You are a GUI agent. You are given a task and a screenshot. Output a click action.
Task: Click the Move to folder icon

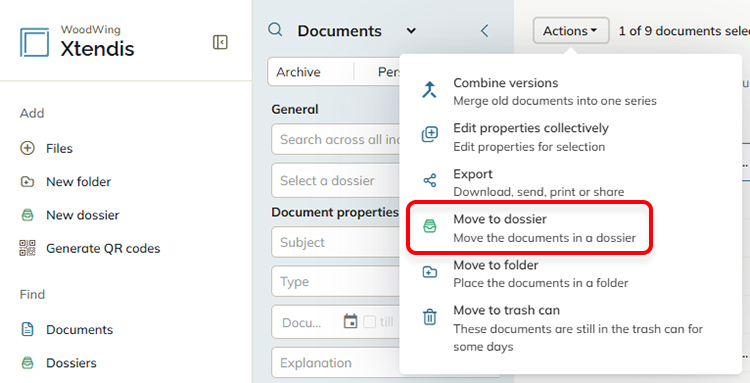pyautogui.click(x=430, y=272)
